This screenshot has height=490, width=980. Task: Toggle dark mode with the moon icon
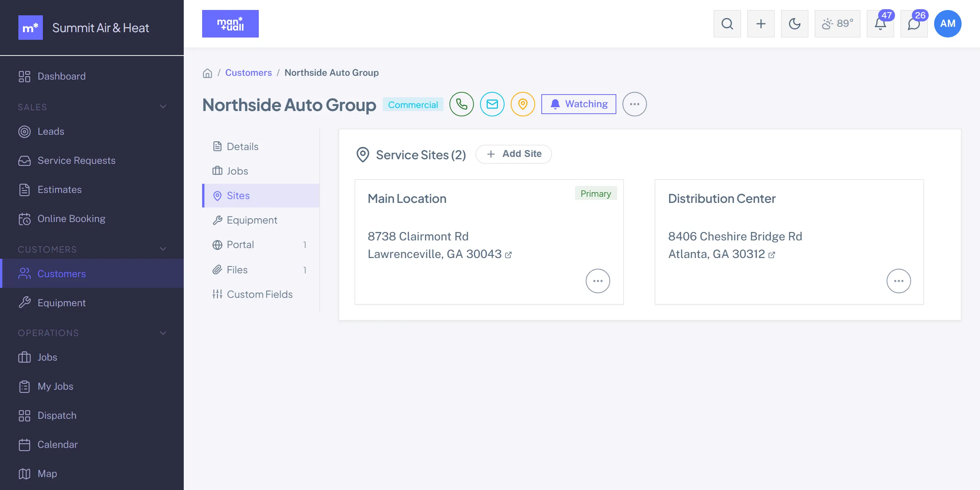pyautogui.click(x=794, y=24)
